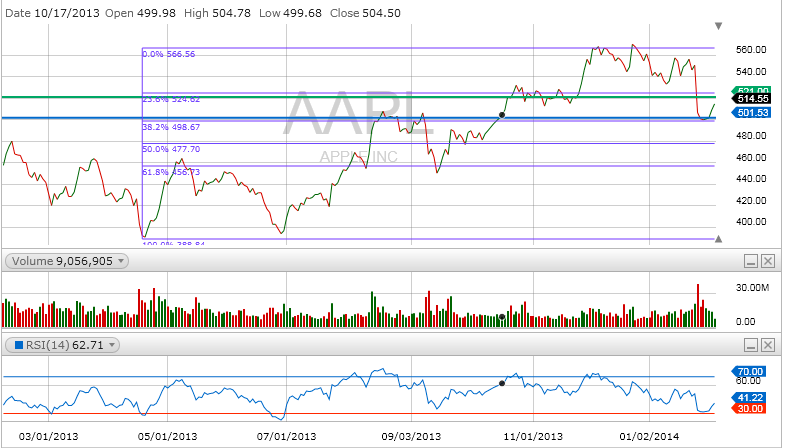Viewport: 785px width, 448px height.
Task: Click the 460.00 price axis label
Action: (751, 158)
